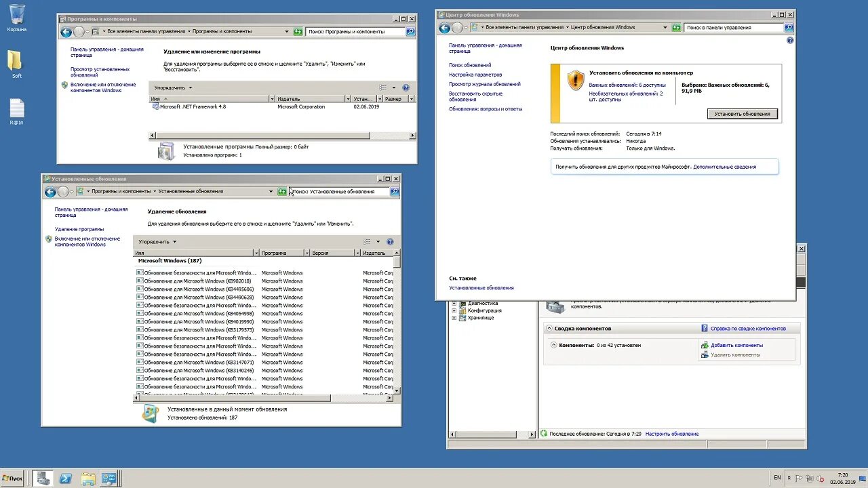
Task: Go back in Центр обновления Windows window
Action: [445, 28]
